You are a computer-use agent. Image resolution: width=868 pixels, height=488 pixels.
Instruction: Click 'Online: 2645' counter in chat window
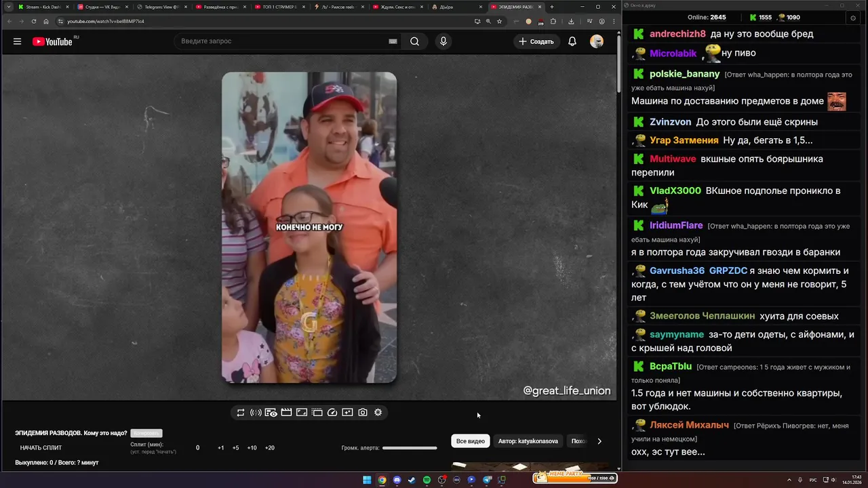(x=707, y=17)
